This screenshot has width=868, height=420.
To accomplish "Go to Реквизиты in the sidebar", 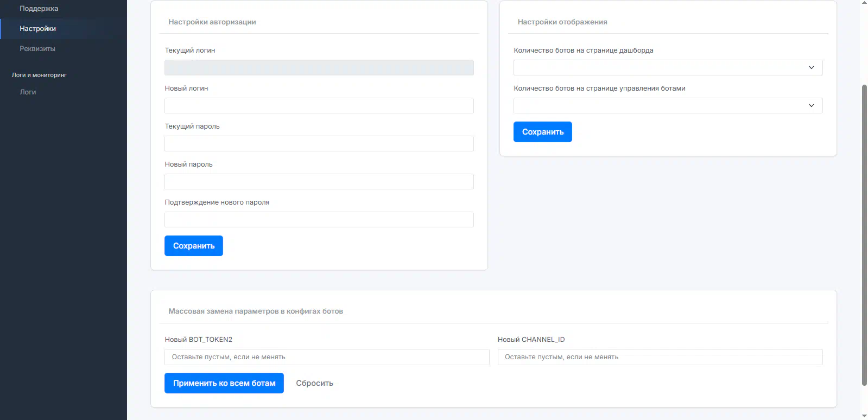I will point(37,49).
